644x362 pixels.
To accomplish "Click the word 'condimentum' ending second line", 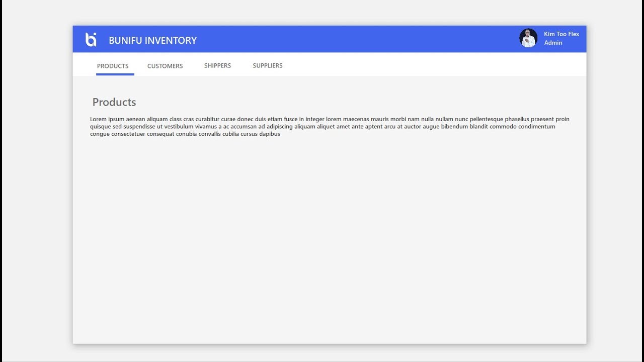I will pos(537,127).
